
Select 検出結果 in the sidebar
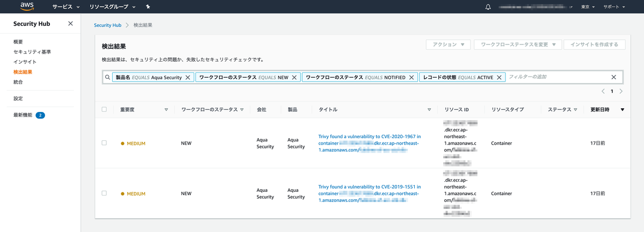point(23,72)
